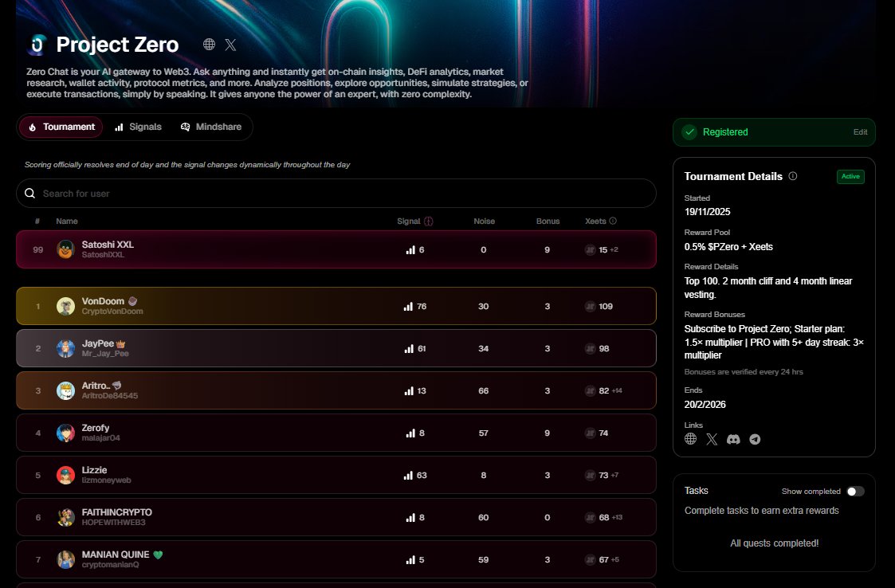
Task: Click the 20/2/2026 end date
Action: point(705,404)
